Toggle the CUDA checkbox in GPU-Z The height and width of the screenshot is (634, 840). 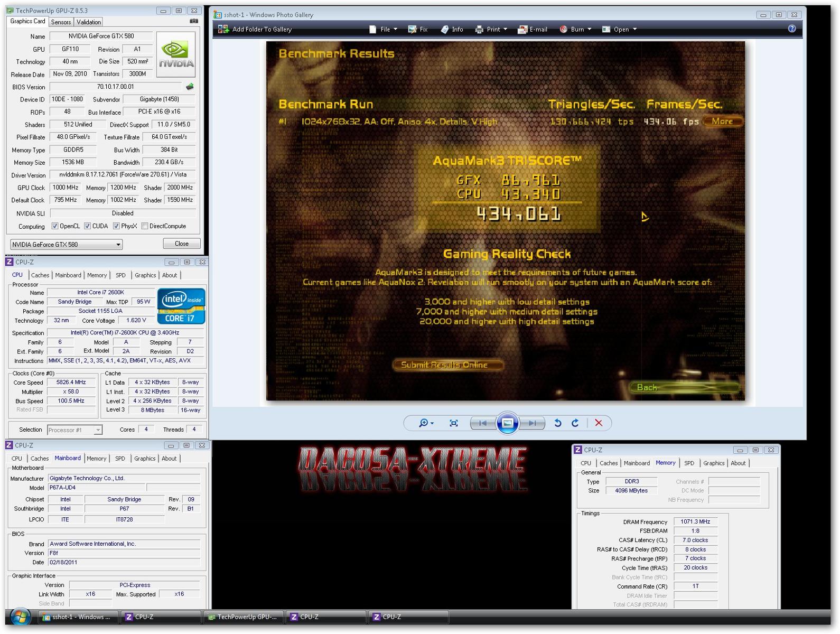tap(87, 226)
